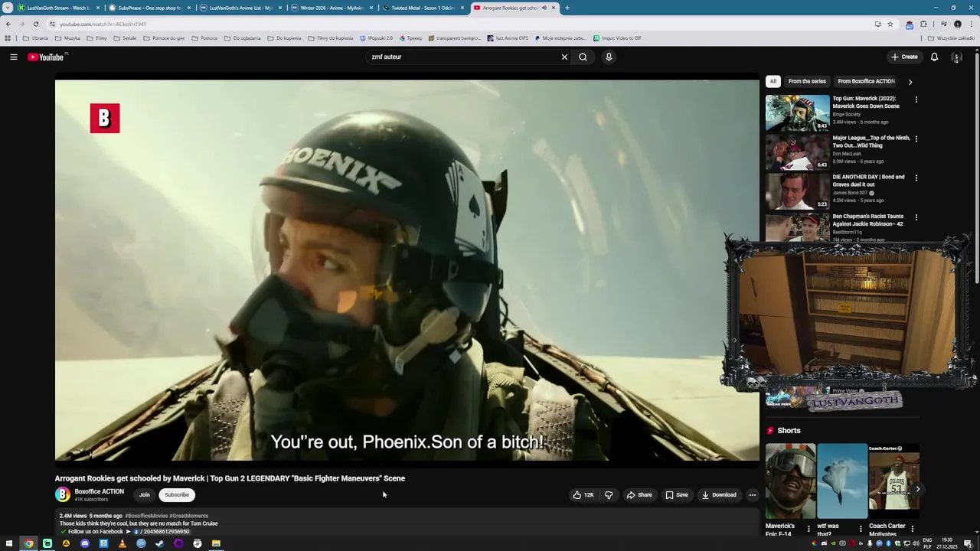The width and height of the screenshot is (980, 551).
Task: Click the Chrome address bar URL
Action: click(x=103, y=24)
